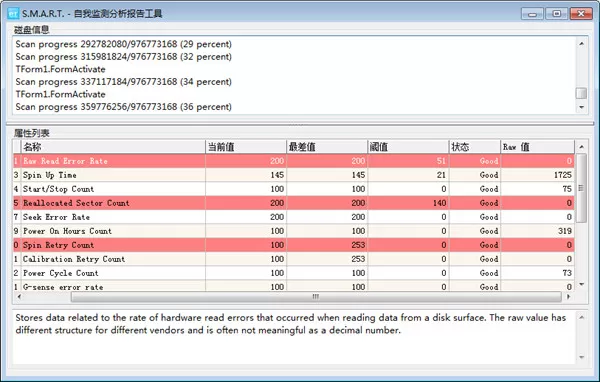Select the Calibration Retry Count row

[293, 259]
